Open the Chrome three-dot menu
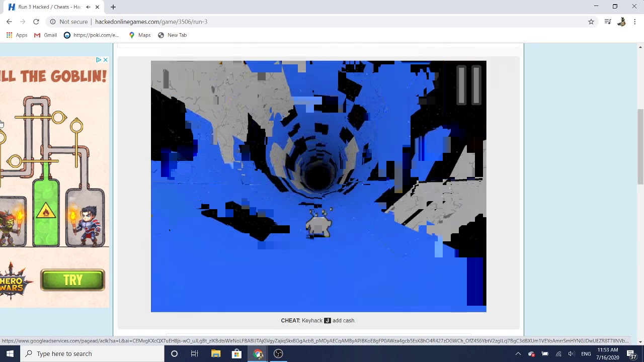This screenshot has width=644, height=362. pos(635,22)
